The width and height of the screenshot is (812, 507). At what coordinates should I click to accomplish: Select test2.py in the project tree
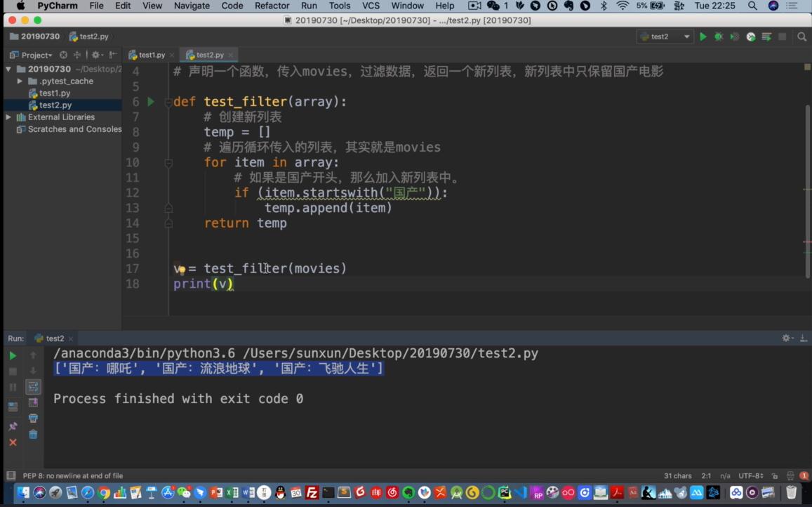(51, 105)
